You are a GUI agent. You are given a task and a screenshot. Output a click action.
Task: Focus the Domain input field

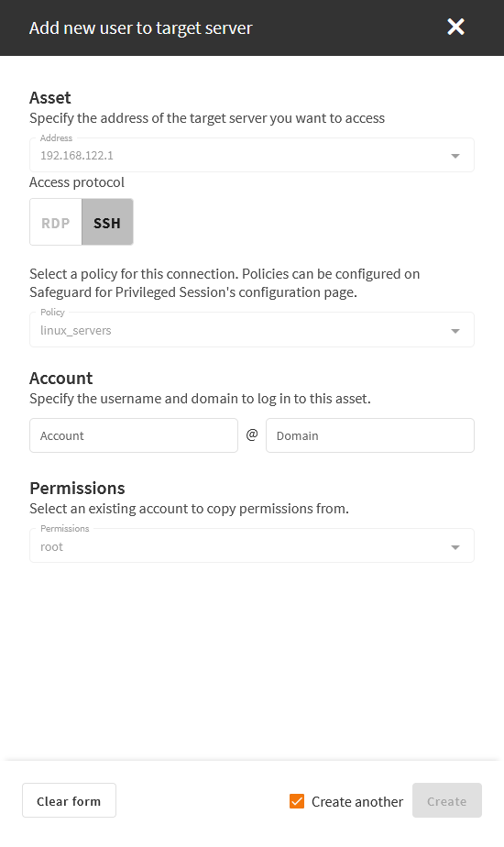point(370,435)
